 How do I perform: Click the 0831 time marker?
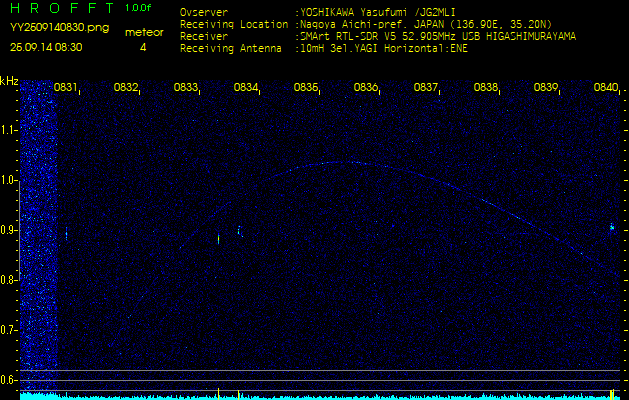pyautogui.click(x=66, y=88)
